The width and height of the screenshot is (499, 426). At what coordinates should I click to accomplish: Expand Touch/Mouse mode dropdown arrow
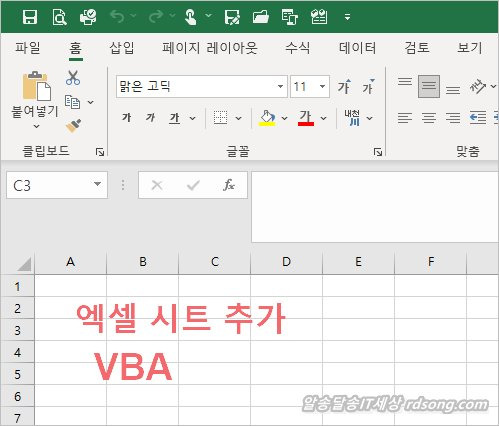[208, 16]
